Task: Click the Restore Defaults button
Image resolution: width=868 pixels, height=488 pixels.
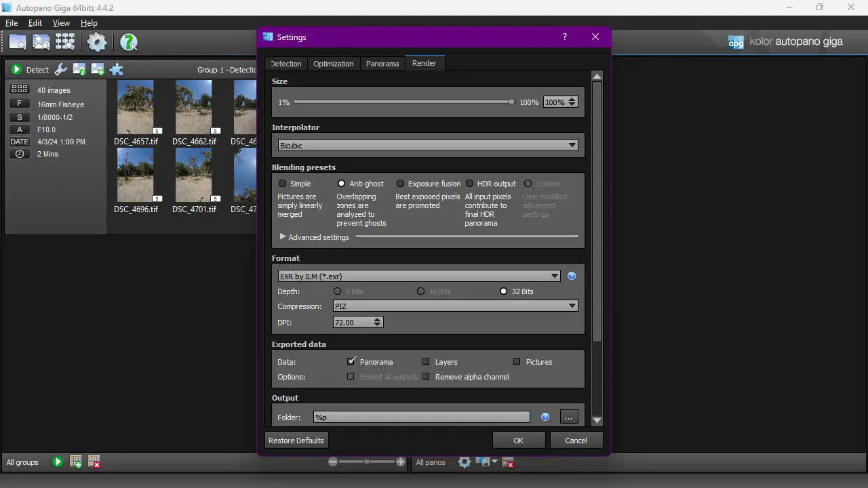Action: pyautogui.click(x=296, y=441)
